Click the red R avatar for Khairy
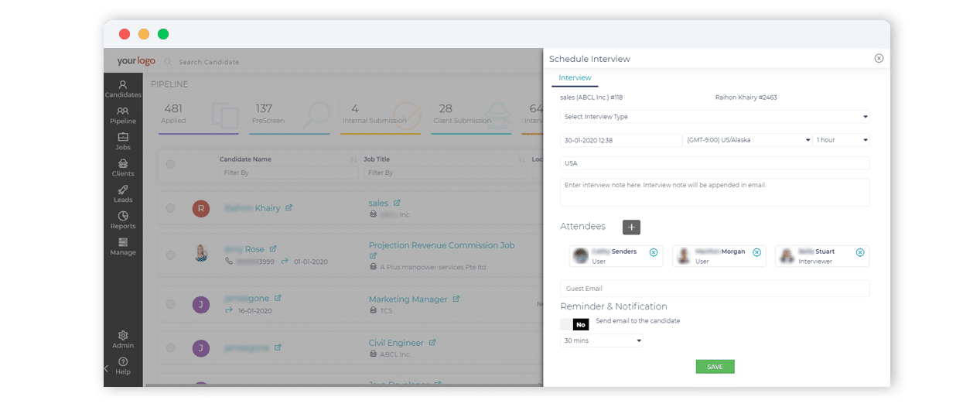This screenshot has width=980, height=407. (x=201, y=207)
